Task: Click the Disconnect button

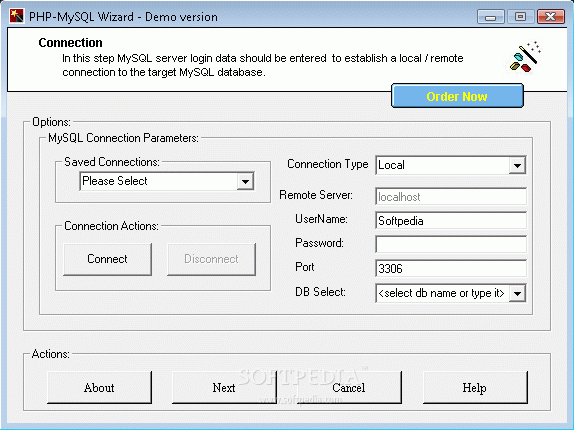Action: pyautogui.click(x=211, y=259)
